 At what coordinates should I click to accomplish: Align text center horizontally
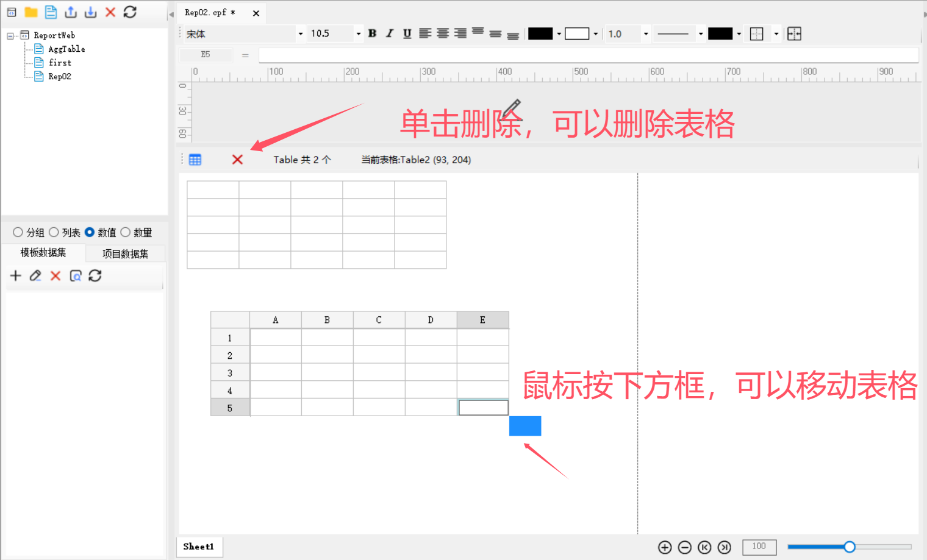point(443,34)
